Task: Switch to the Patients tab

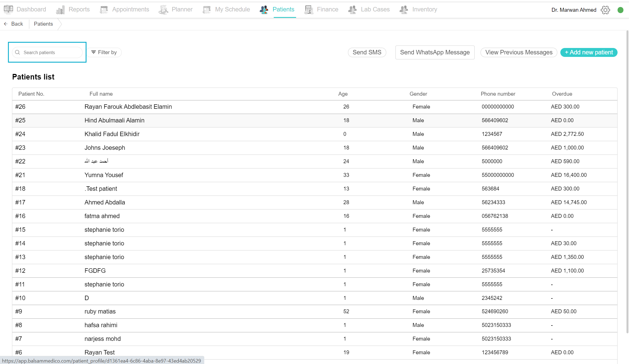Action: click(x=283, y=9)
